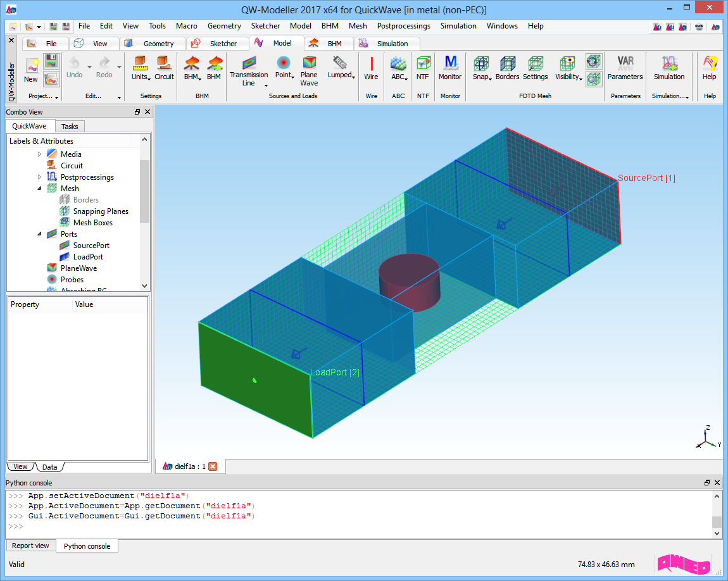
Task: Open the Monitor tool
Action: [x=450, y=68]
